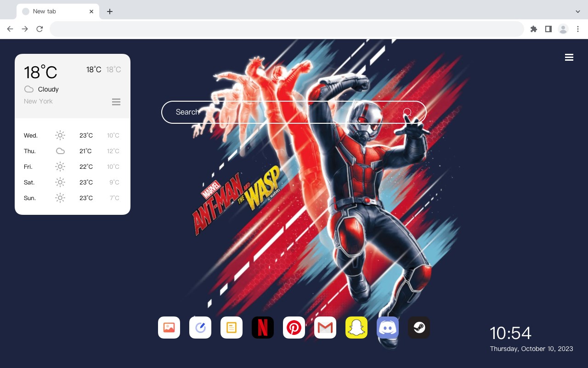Open the weather widget list menu icon
This screenshot has width=588, height=368.
(x=116, y=102)
